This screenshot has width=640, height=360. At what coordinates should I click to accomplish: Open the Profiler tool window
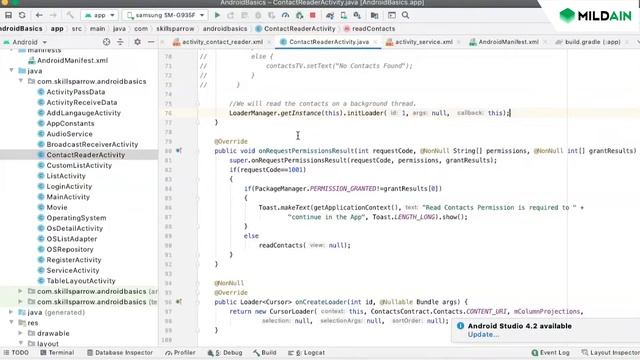pos(180,352)
